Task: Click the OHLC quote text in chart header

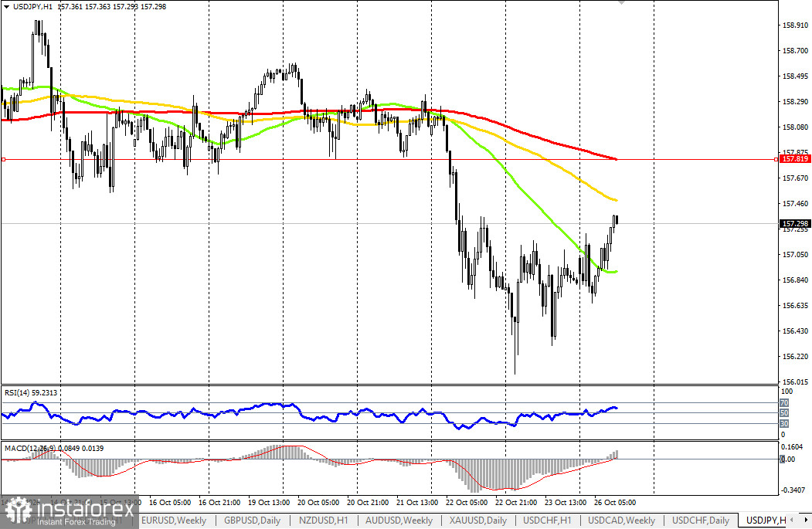Action: pyautogui.click(x=112, y=7)
